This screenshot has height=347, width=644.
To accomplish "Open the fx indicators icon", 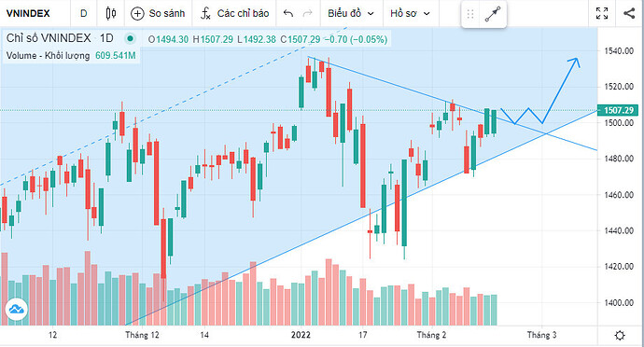I will tap(205, 14).
